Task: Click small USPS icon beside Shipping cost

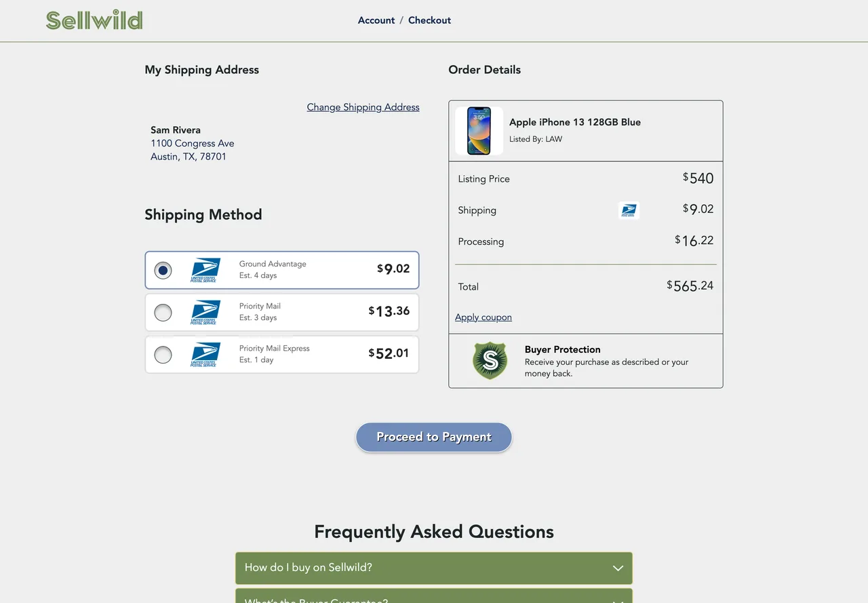Action: [629, 210]
